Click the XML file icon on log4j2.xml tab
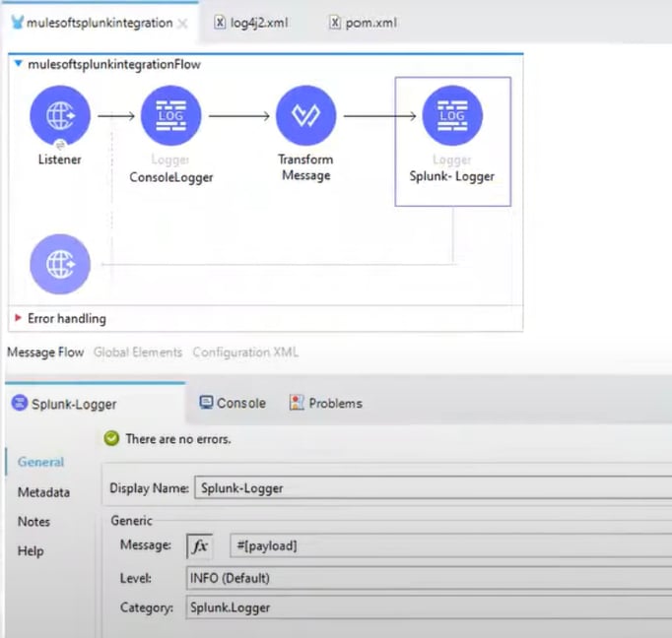The width and height of the screenshot is (672, 638). (x=220, y=23)
